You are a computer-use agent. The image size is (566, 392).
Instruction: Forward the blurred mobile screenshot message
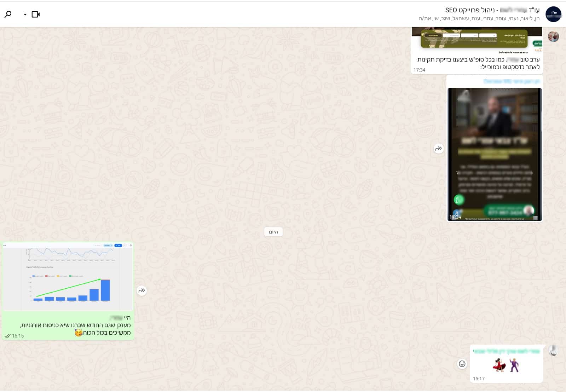[x=438, y=149]
